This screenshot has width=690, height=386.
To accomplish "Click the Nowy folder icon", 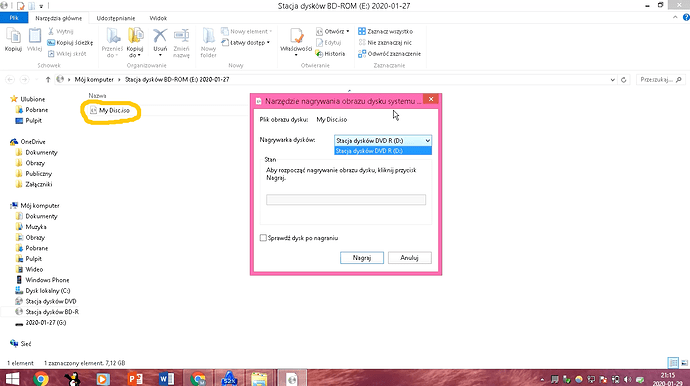I will [x=208, y=43].
